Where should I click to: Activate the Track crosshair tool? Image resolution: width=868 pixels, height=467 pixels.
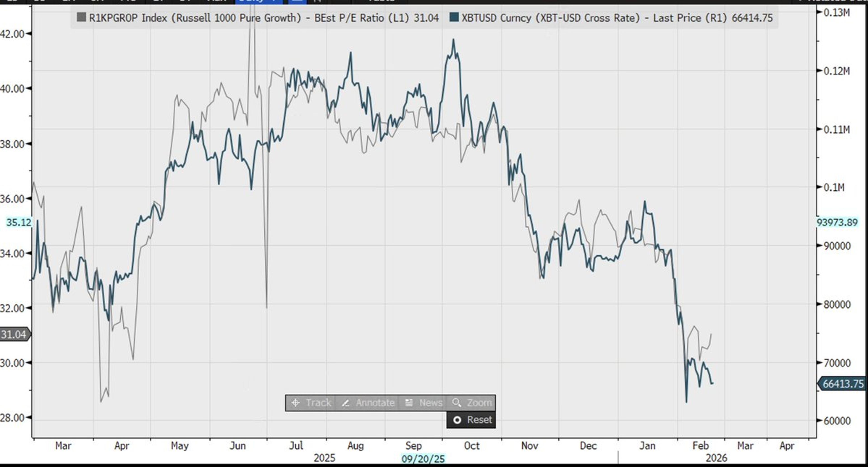(x=311, y=403)
